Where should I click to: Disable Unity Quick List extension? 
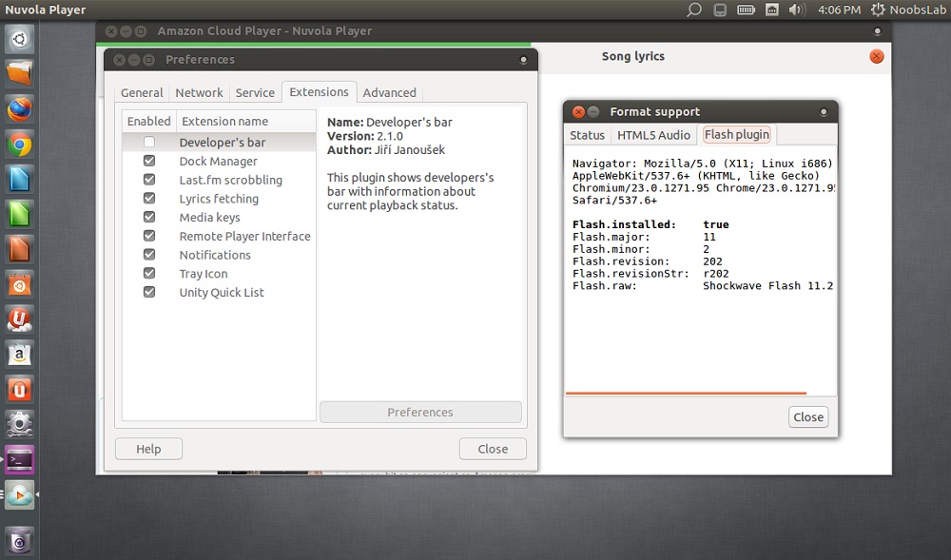pyautogui.click(x=149, y=292)
